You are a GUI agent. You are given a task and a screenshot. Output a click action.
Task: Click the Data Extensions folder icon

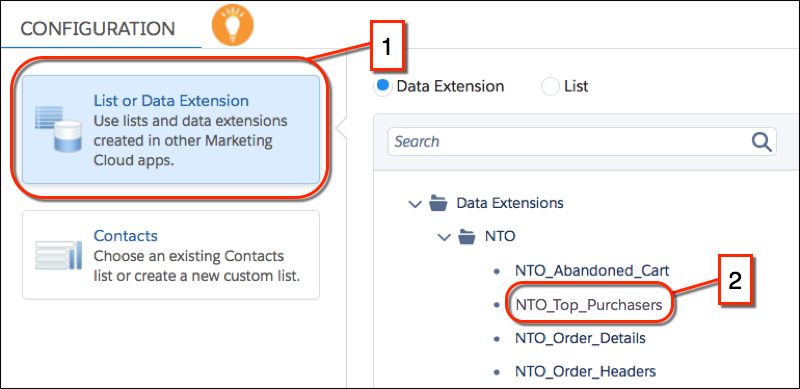(x=438, y=203)
